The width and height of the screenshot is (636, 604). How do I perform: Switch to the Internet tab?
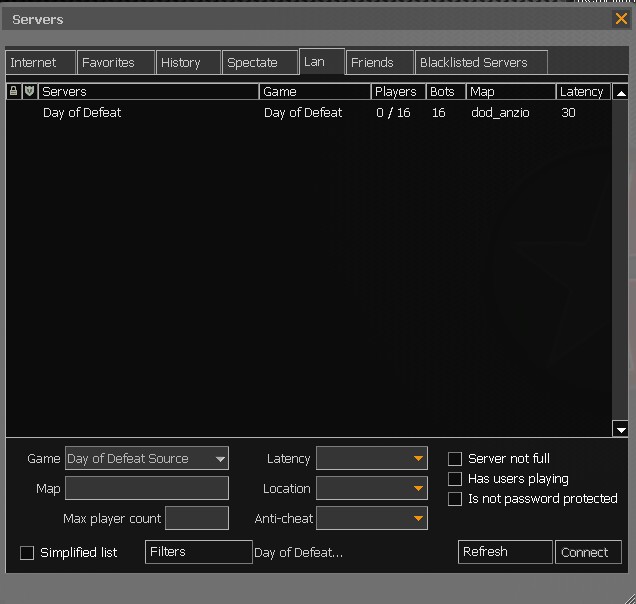pyautogui.click(x=40, y=62)
